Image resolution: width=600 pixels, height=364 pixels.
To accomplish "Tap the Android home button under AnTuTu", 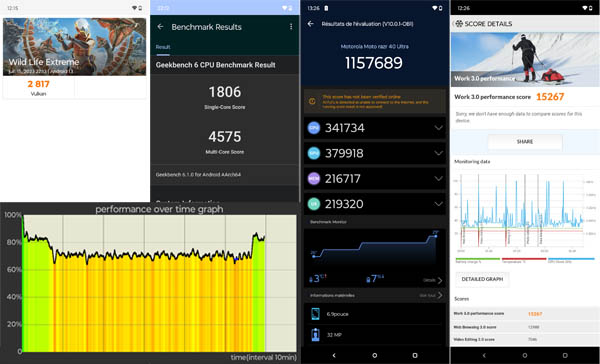I will tap(375, 356).
